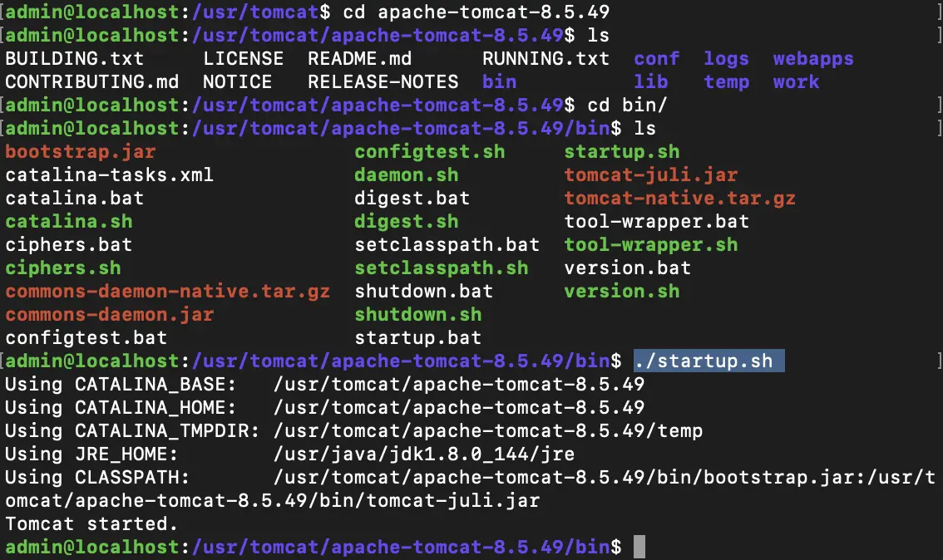This screenshot has width=943, height=560.
Task: Click tool-wrapper.bat in the listing
Action: pos(657,221)
